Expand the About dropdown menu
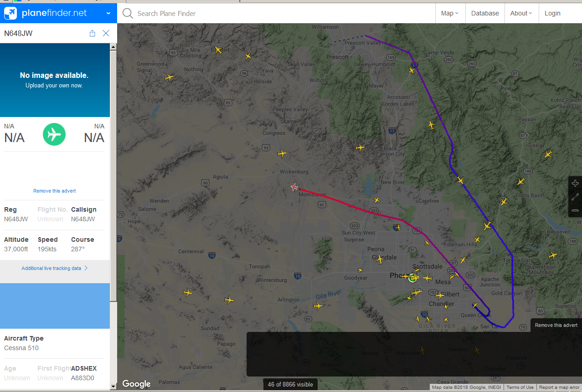The image size is (582, 392). [521, 13]
